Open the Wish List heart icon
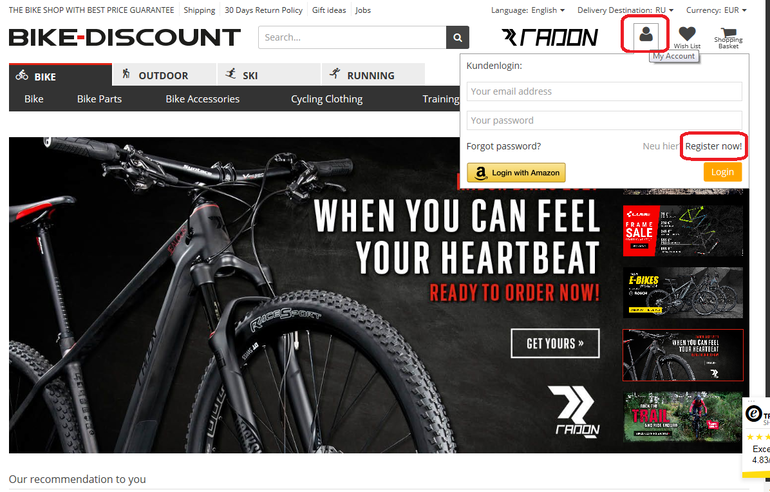The width and height of the screenshot is (770, 492). point(687,37)
